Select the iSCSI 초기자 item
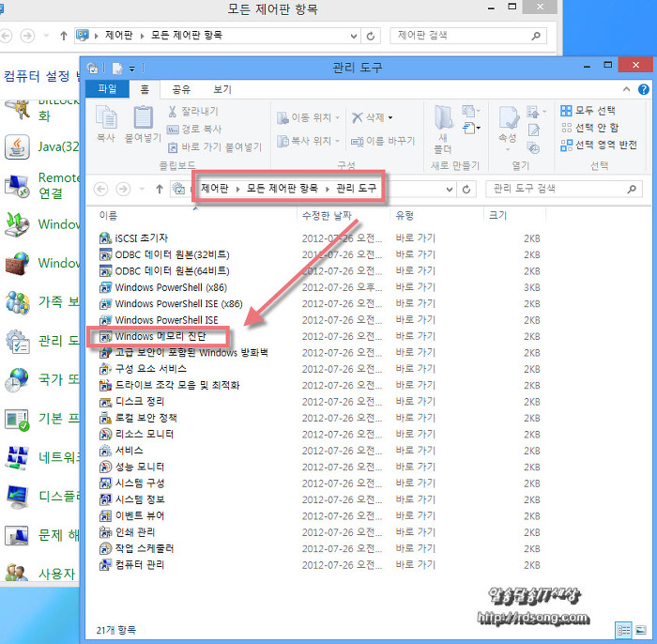Image resolution: width=657 pixels, height=644 pixels. 141,238
